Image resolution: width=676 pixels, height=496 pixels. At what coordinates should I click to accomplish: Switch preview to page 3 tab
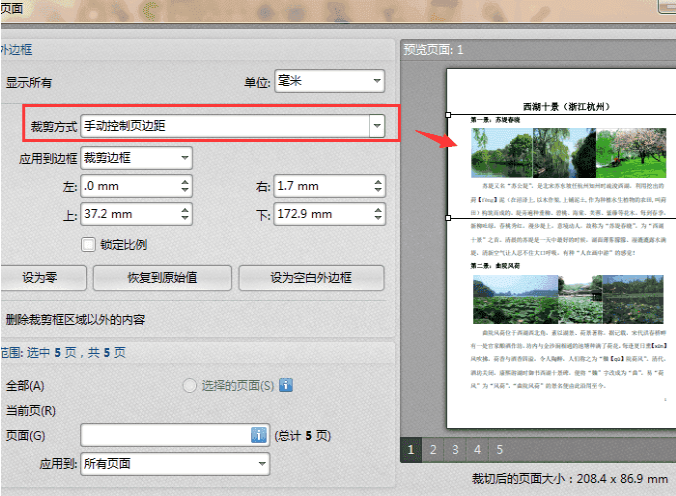(x=455, y=450)
